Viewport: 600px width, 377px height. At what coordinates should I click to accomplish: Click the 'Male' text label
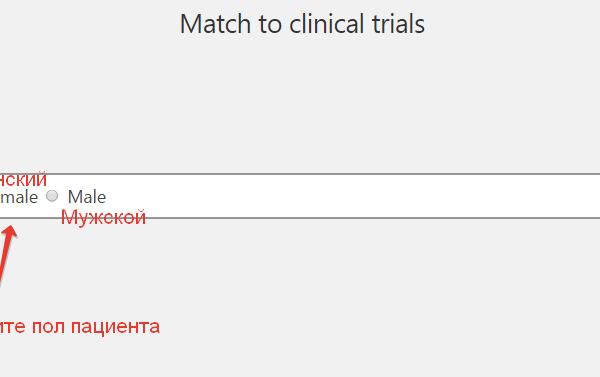click(x=87, y=197)
